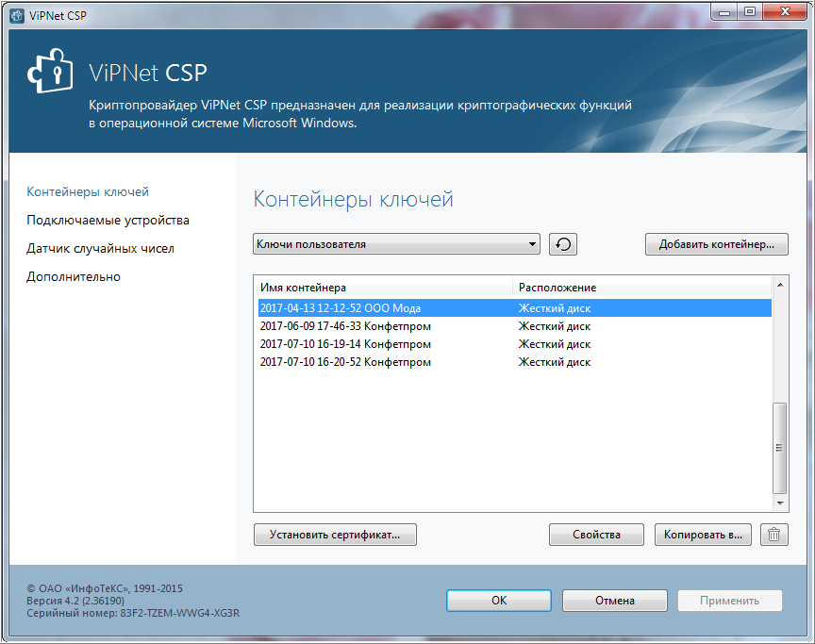
Task: Click 'Жесткий диск' in the ООО Мода row
Action: [x=555, y=308]
